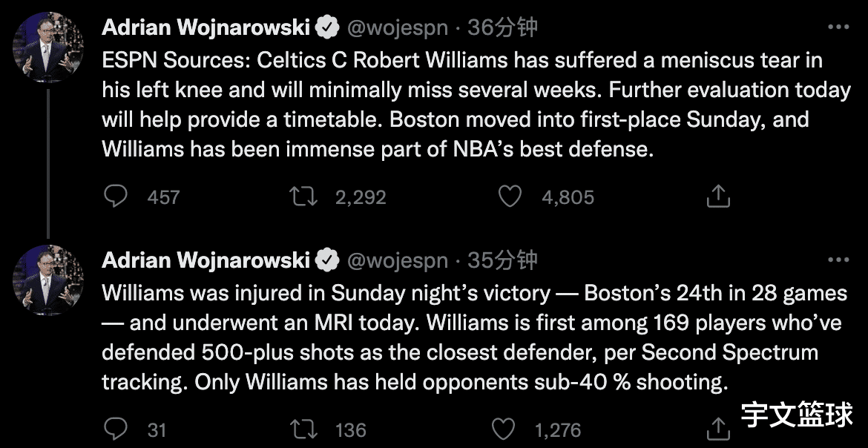Open the second tweet's three-dot more menu
This screenshot has height=448, width=868.
[838, 259]
